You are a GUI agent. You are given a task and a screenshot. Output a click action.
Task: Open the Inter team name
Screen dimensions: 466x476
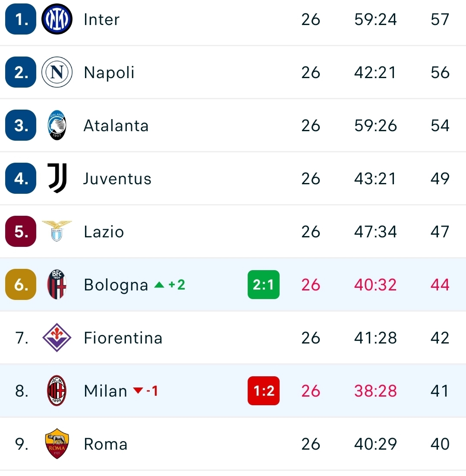pos(101,19)
